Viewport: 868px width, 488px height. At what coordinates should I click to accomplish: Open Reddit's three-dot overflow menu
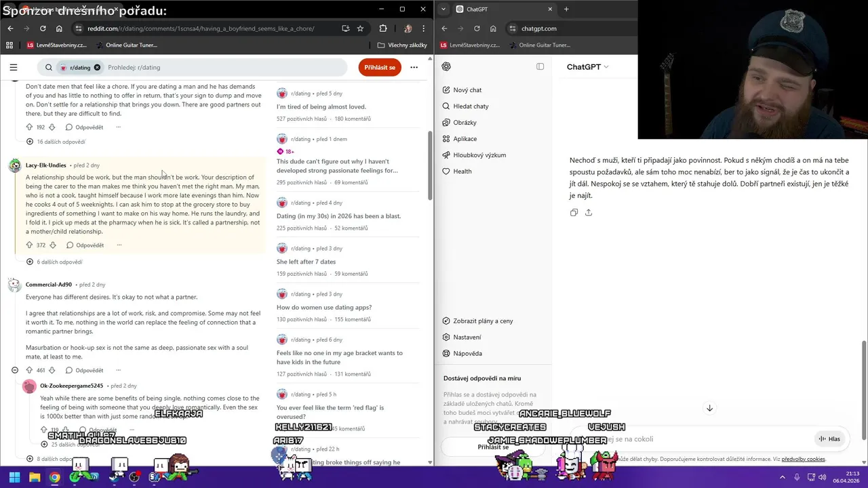[414, 67]
